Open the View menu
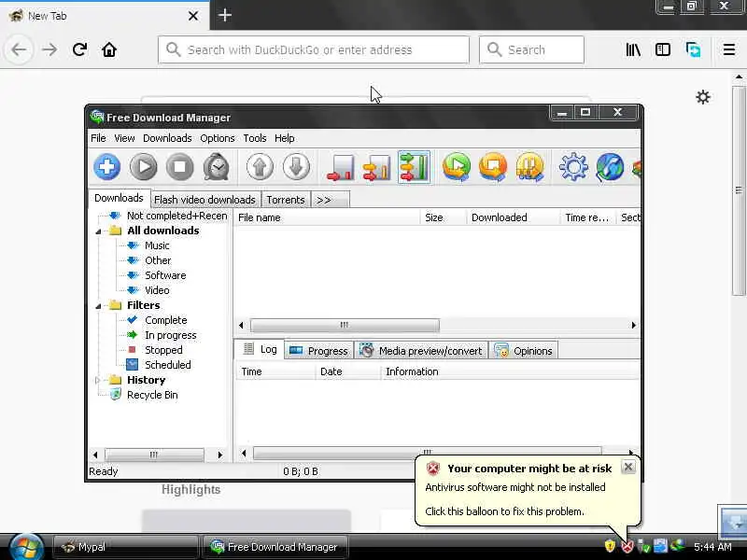The width and height of the screenshot is (747, 560). point(124,138)
